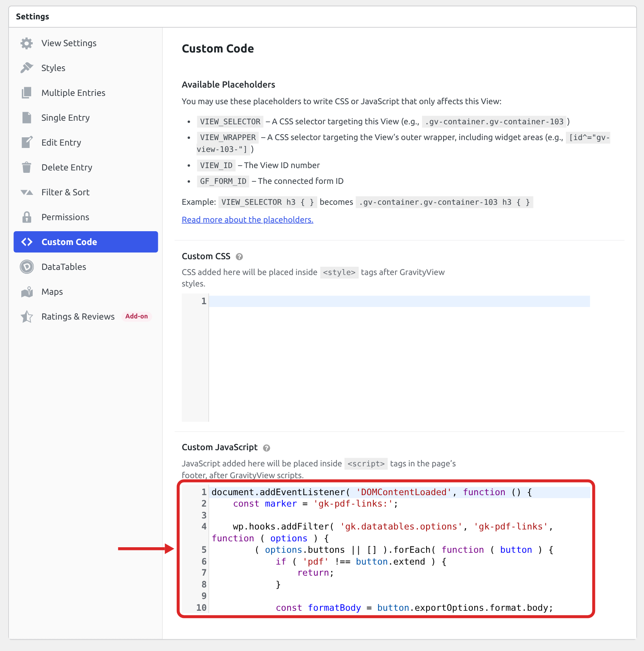644x651 pixels.
Task: Click the VIEW_WRAPPER placeholder code
Action: [228, 137]
